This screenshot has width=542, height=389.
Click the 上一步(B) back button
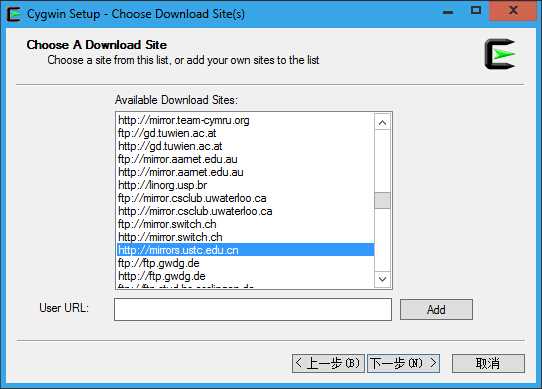click(328, 363)
